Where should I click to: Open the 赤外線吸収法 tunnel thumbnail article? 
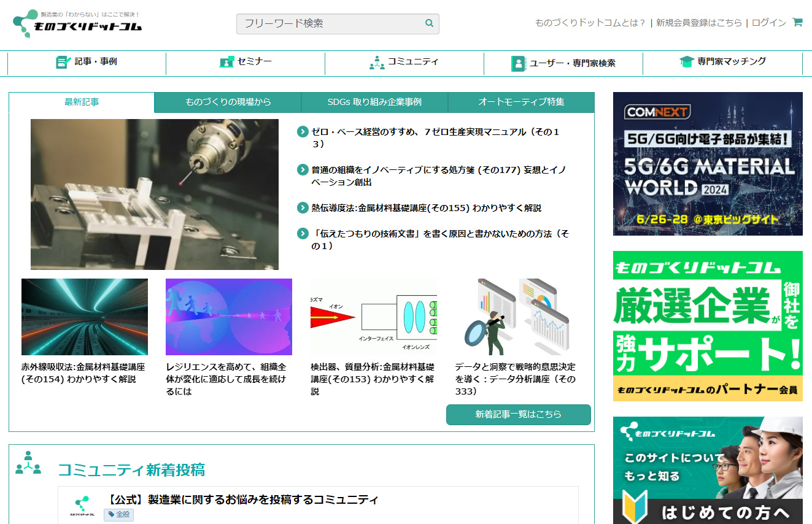(x=85, y=317)
